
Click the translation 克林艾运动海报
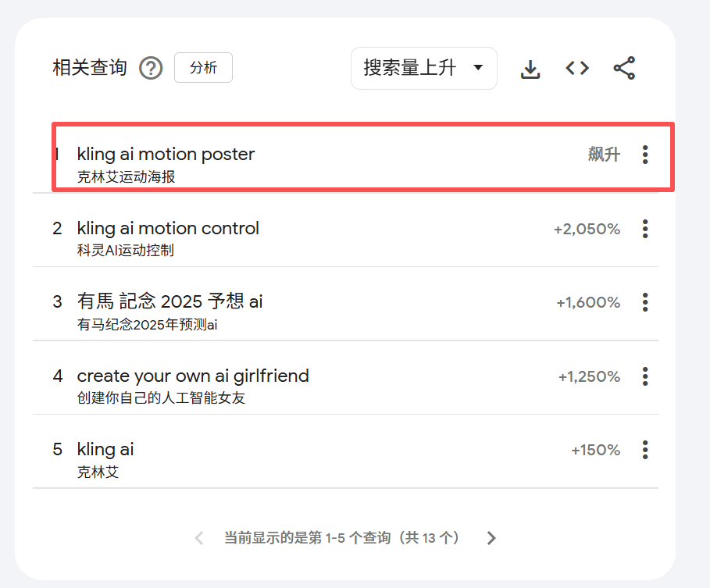pos(127,177)
